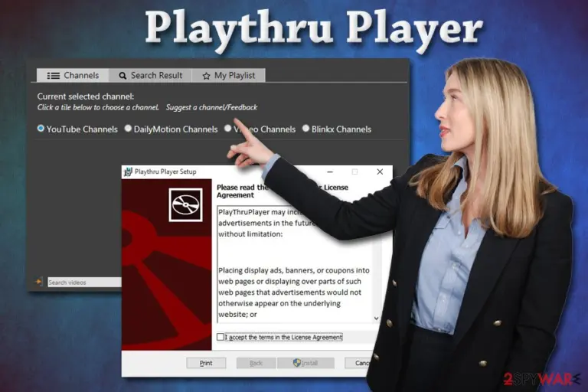Select the DailyMotion Channels radio button

128,129
